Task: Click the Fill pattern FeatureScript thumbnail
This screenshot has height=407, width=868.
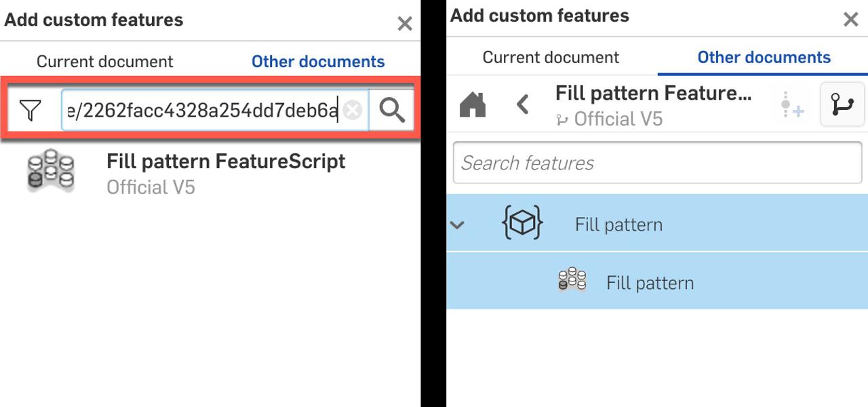Action: [50, 170]
